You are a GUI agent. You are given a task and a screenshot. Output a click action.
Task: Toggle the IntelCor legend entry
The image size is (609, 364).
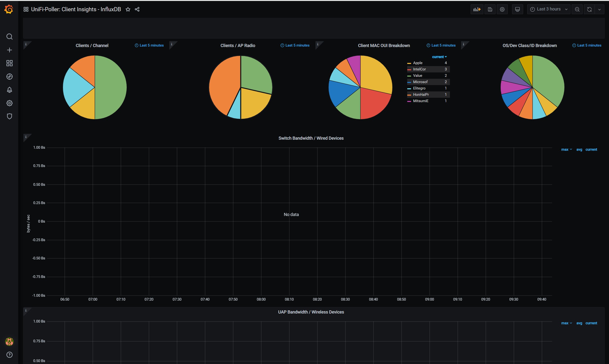(419, 69)
